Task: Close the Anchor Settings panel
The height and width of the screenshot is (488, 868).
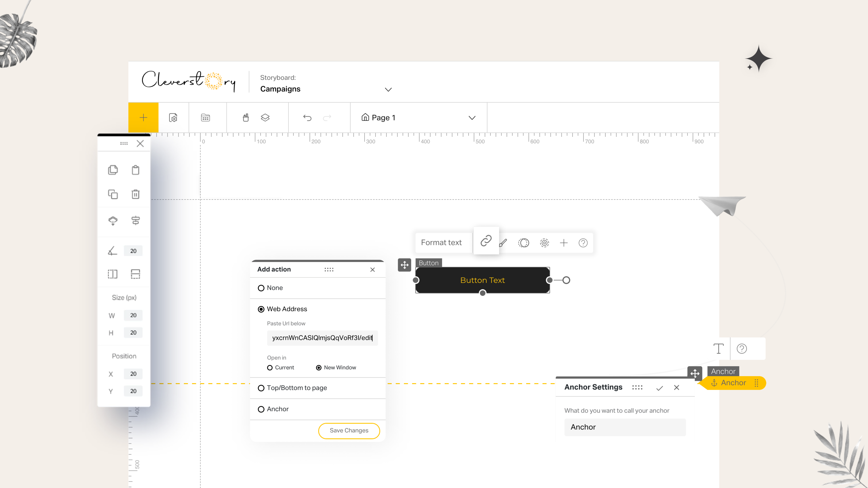Action: (x=677, y=388)
